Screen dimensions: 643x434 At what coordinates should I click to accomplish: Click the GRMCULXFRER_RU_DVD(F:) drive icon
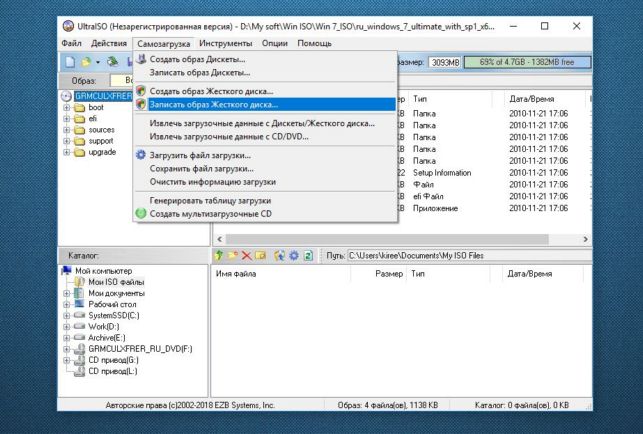click(80, 349)
